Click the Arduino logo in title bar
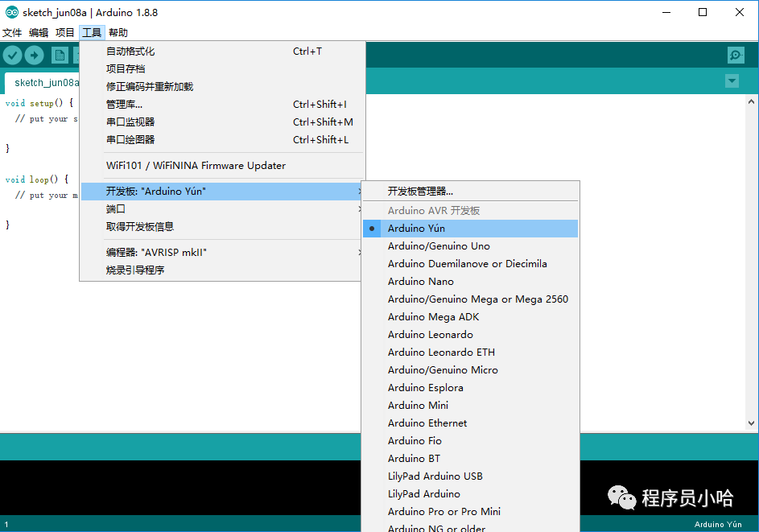 [x=12, y=12]
